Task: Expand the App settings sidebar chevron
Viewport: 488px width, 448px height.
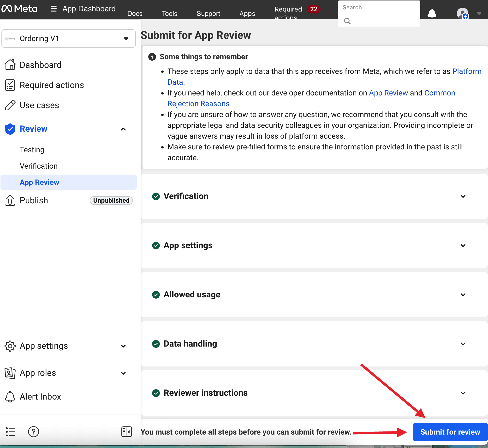Action: point(123,346)
